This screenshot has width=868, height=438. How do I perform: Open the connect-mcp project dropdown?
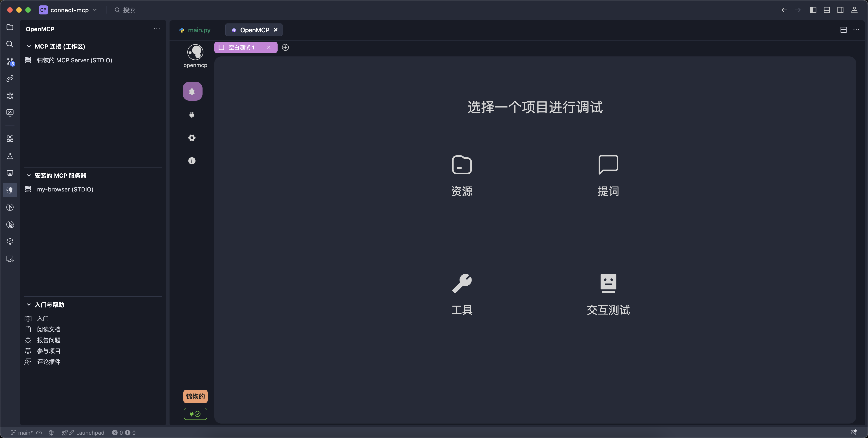click(95, 10)
